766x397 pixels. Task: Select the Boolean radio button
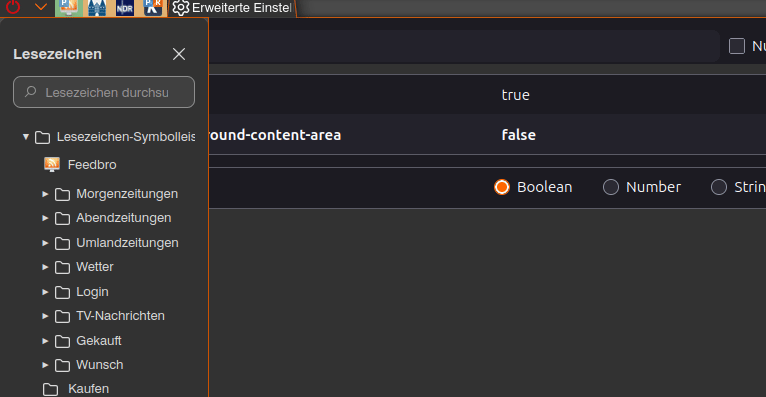(502, 187)
